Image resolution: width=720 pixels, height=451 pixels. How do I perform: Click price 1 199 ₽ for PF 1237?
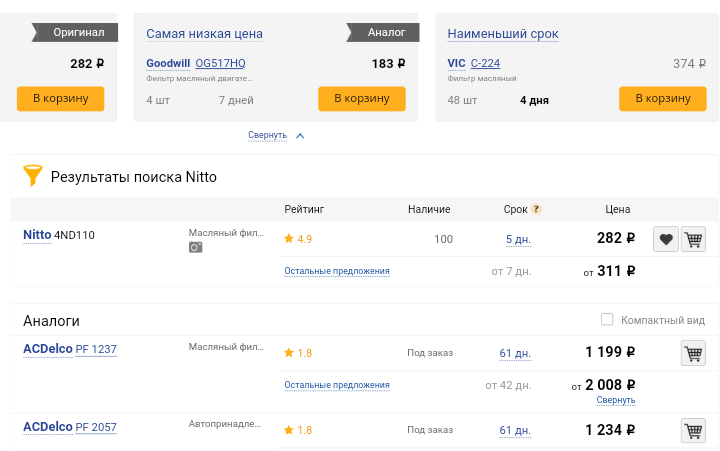[x=610, y=352]
